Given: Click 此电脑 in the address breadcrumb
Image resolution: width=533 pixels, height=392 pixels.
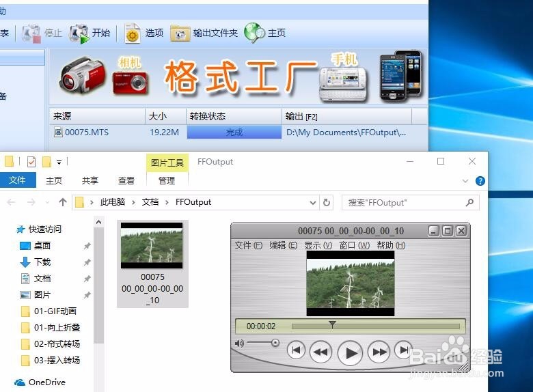Looking at the screenshot, I should coord(113,202).
